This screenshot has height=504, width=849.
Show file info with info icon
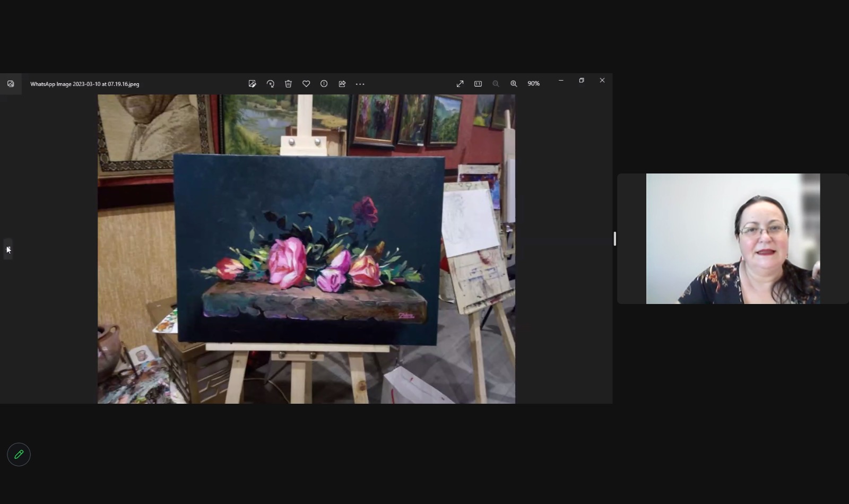tap(324, 84)
